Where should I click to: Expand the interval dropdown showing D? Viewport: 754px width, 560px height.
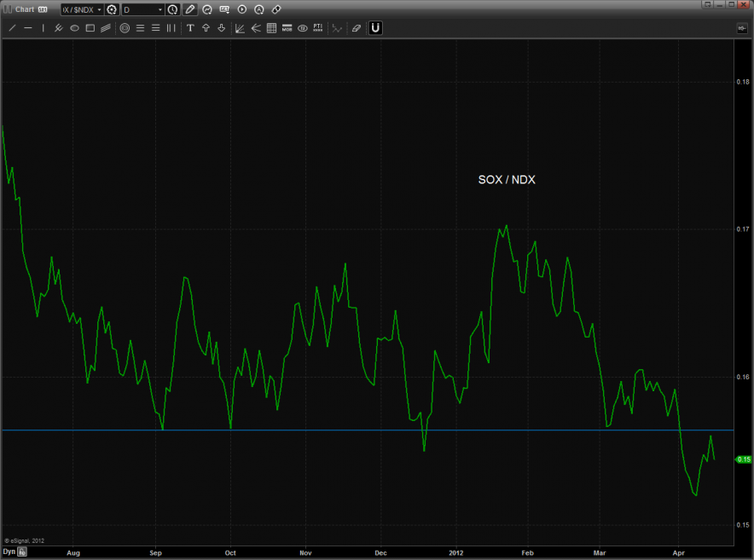click(142, 9)
